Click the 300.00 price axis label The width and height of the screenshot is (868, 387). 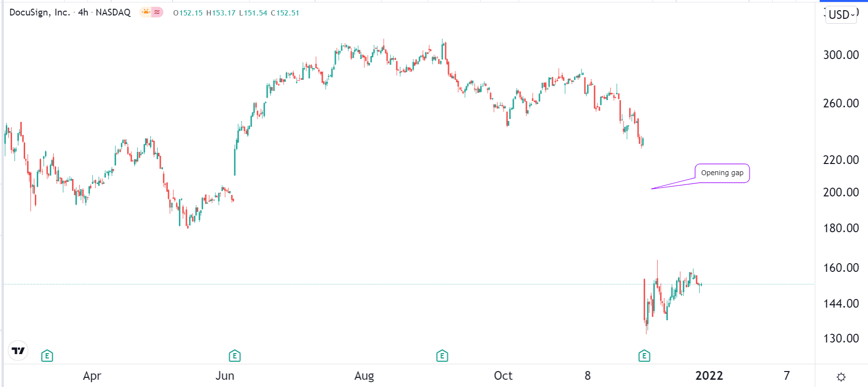point(841,55)
